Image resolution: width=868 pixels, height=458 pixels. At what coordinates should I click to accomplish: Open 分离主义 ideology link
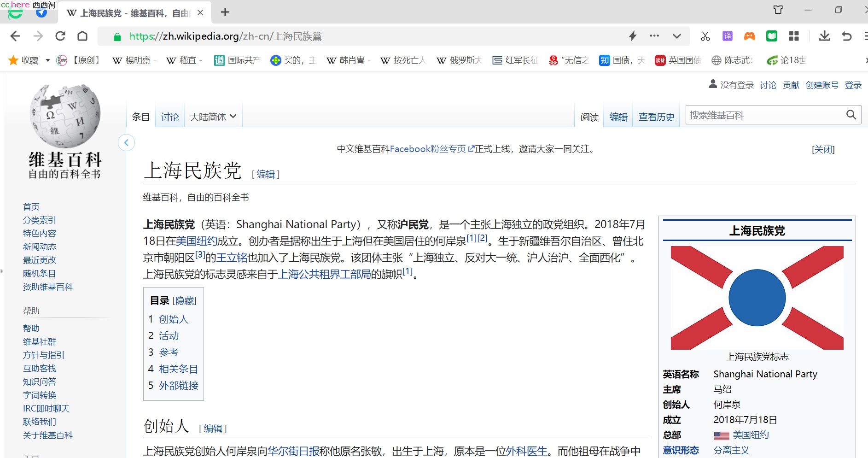(731, 450)
